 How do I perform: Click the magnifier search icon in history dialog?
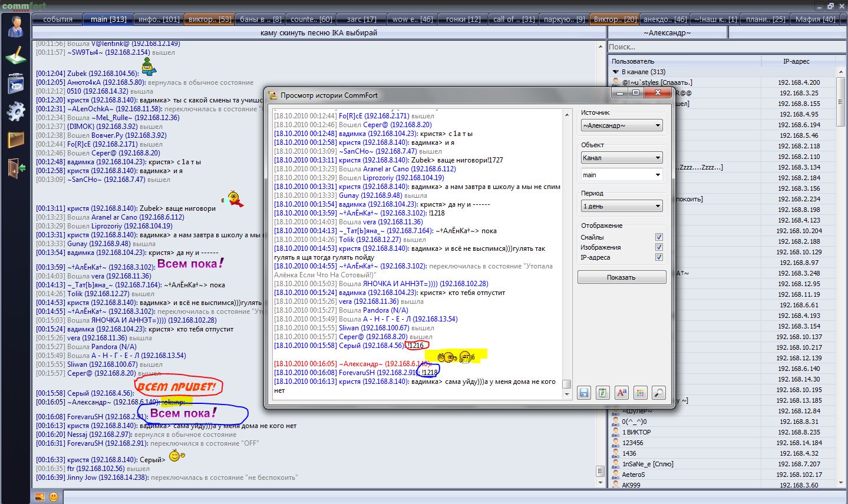659,393
